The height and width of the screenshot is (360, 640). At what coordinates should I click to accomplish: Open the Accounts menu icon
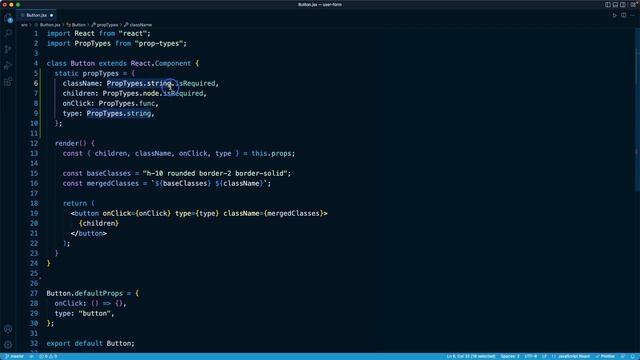pyautogui.click(x=8, y=329)
